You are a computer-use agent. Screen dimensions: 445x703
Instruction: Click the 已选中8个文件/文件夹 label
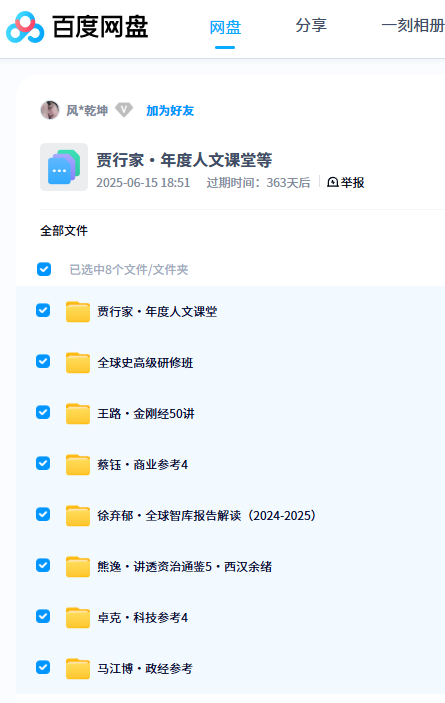129,269
